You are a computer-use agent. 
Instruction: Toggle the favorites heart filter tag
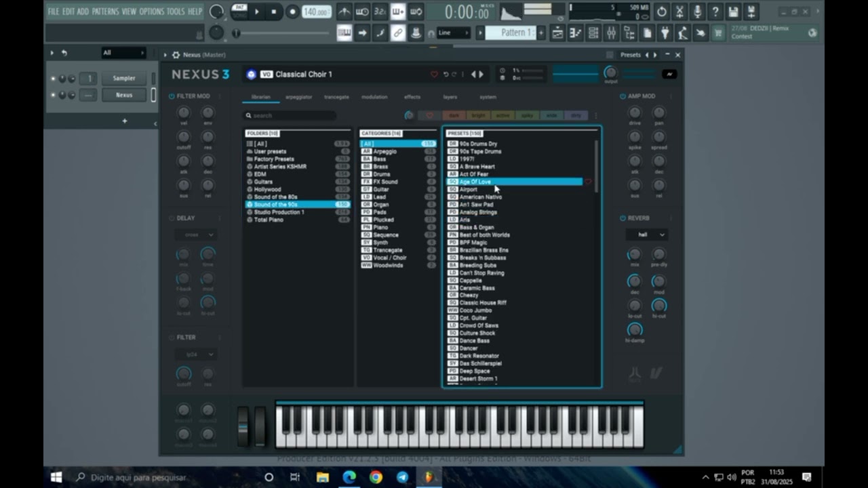[429, 115]
